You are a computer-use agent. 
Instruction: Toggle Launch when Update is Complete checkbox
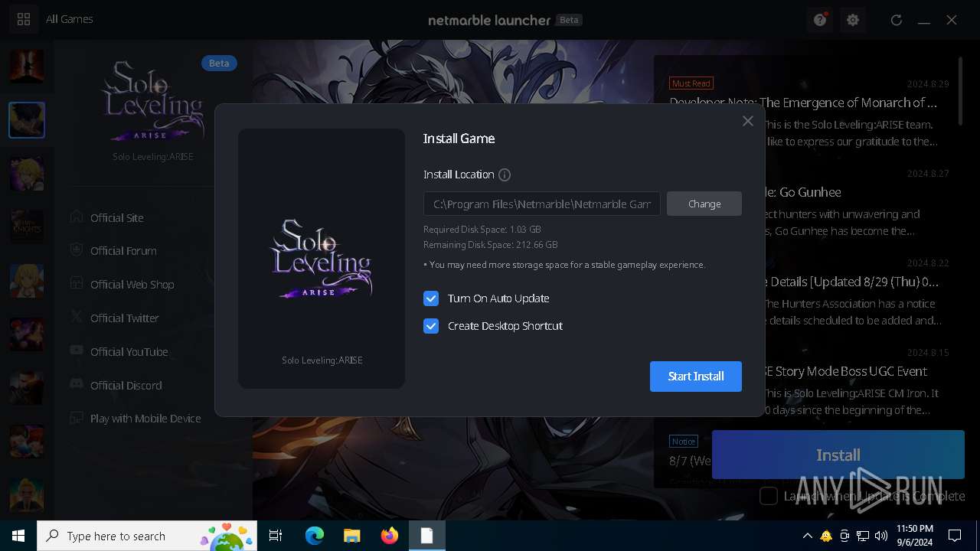pyautogui.click(x=769, y=496)
